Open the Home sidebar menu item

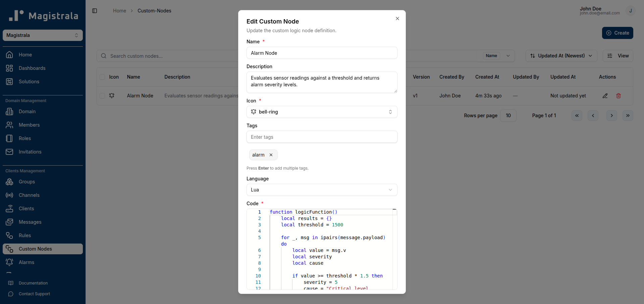pos(43,55)
